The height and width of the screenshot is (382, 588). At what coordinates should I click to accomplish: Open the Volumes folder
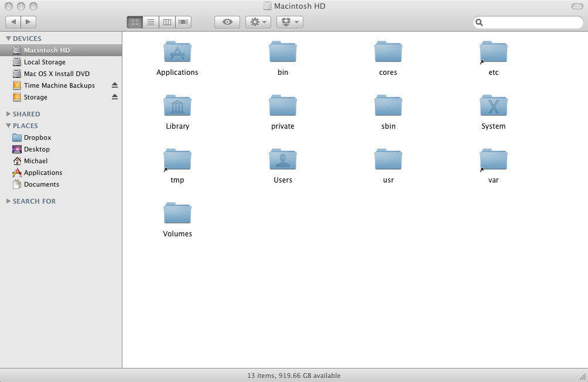(177, 212)
